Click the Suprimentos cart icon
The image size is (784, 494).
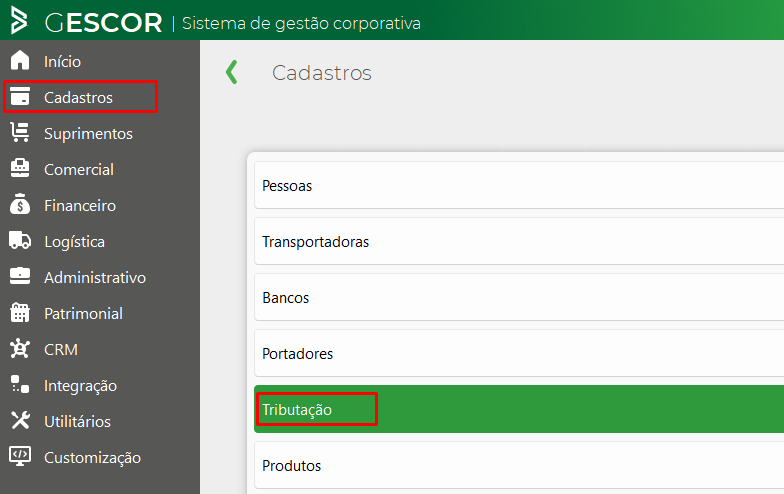[20, 132]
